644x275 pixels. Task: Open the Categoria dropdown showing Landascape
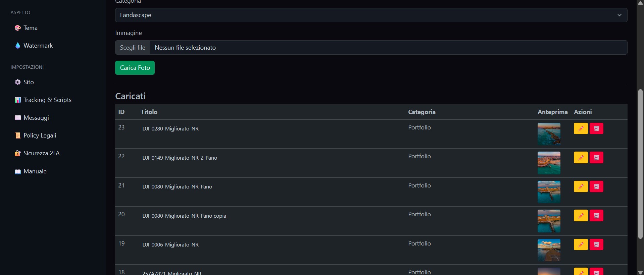[371, 15]
